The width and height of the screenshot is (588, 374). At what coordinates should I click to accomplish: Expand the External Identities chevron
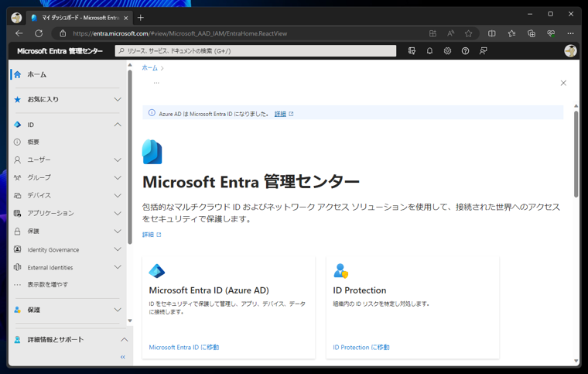click(x=118, y=267)
